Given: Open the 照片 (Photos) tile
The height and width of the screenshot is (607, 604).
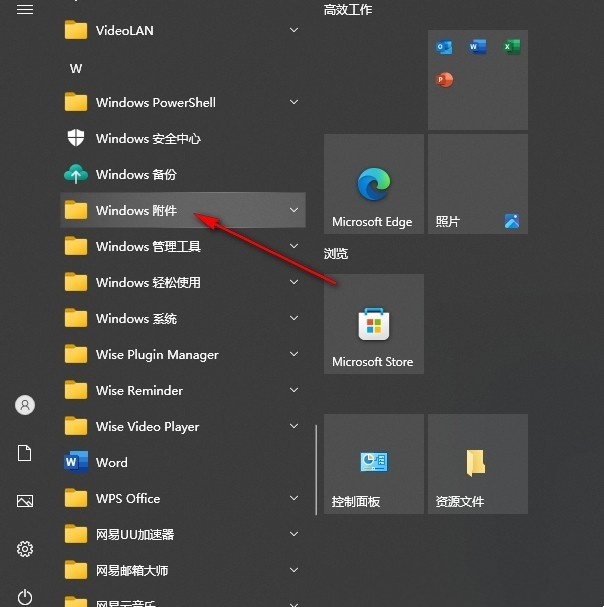Looking at the screenshot, I should point(478,184).
